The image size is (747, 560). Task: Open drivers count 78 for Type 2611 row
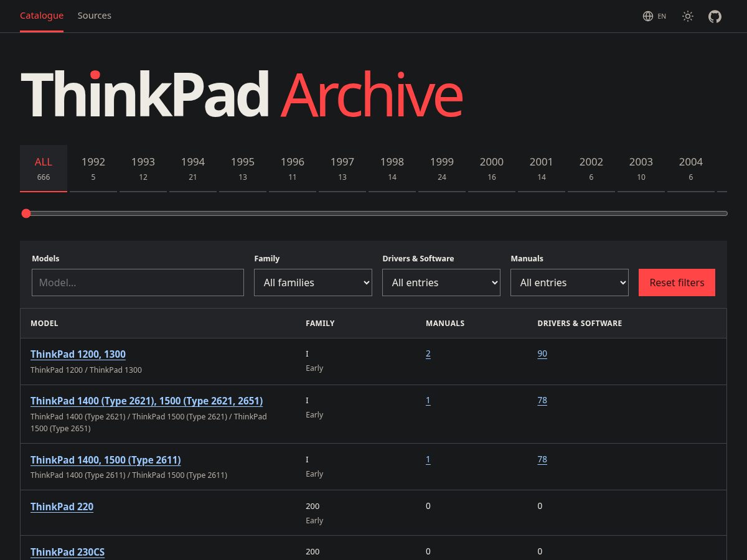coord(542,459)
